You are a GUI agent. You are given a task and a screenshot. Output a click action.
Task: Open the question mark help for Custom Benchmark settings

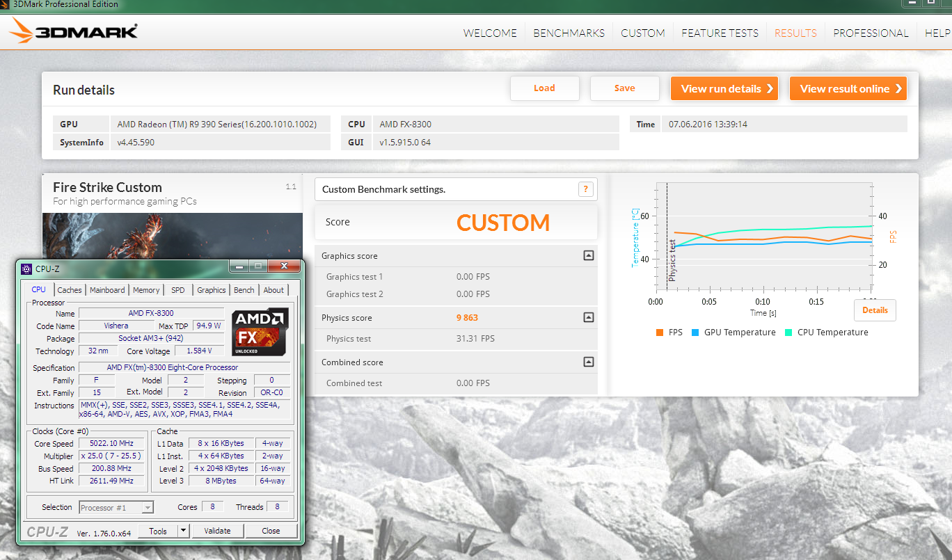[x=586, y=189]
